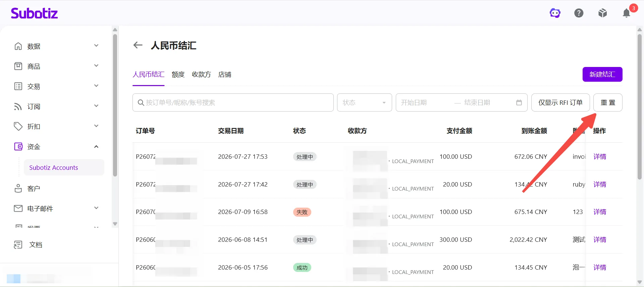Click the 134.45 CNY amount
This screenshot has width=644, height=287.
(x=531, y=267)
